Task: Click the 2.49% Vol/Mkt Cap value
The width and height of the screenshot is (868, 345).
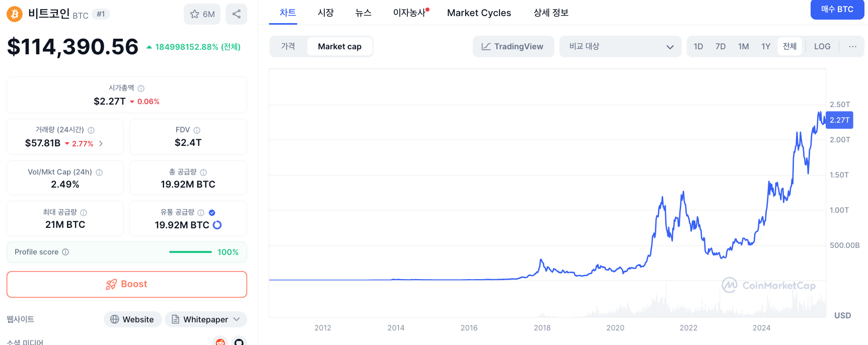Action: pos(65,185)
